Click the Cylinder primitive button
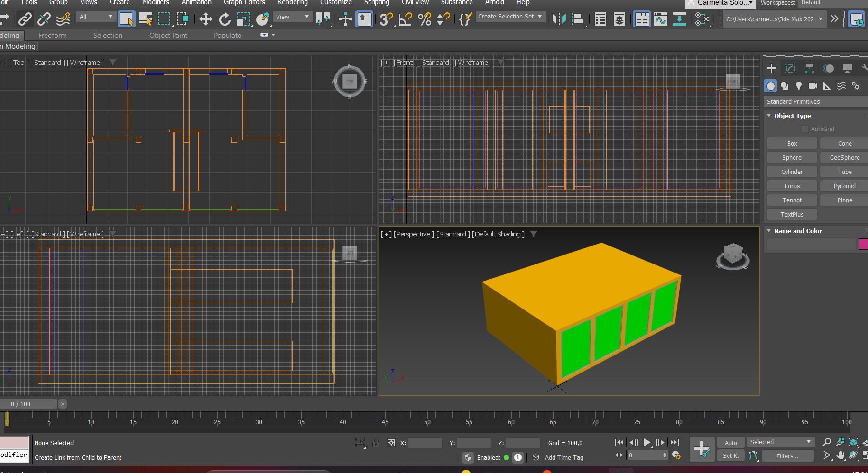This screenshot has height=473, width=868. click(x=792, y=172)
